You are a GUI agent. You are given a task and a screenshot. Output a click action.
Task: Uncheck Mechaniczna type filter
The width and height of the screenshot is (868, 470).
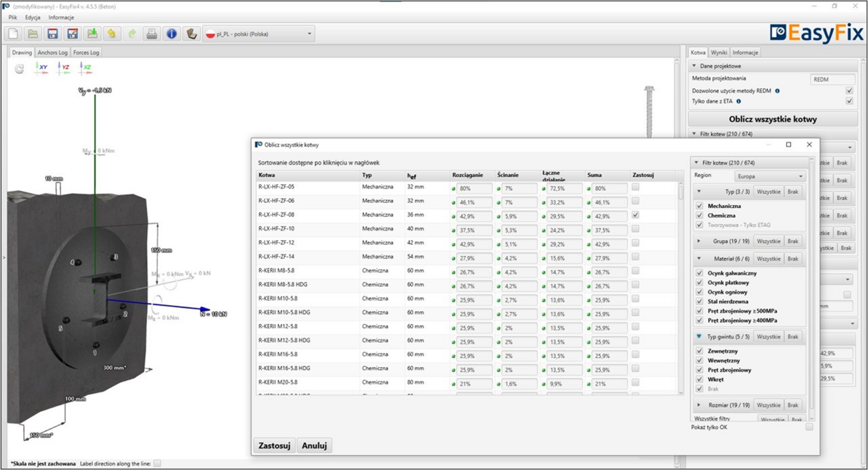click(699, 206)
